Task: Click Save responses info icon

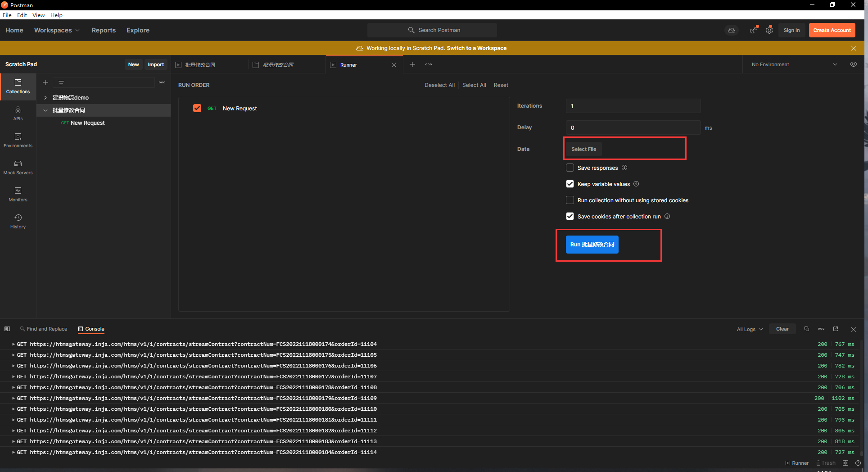Action: (624, 168)
